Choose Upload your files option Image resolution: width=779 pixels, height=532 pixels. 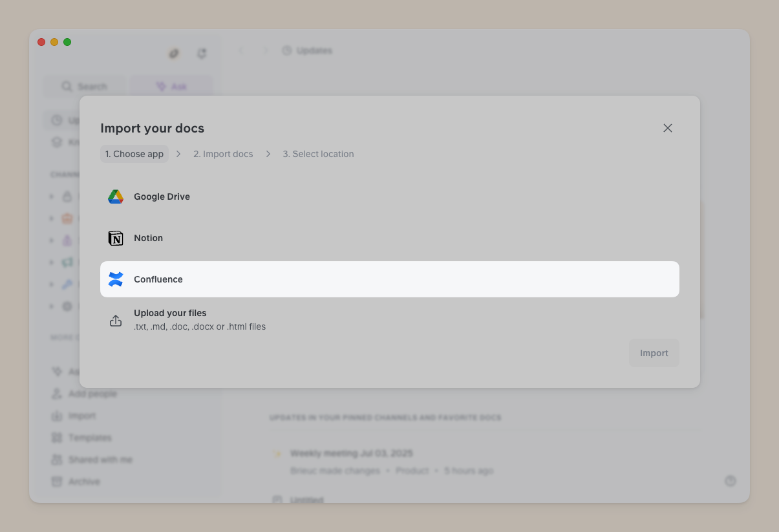[x=390, y=320]
